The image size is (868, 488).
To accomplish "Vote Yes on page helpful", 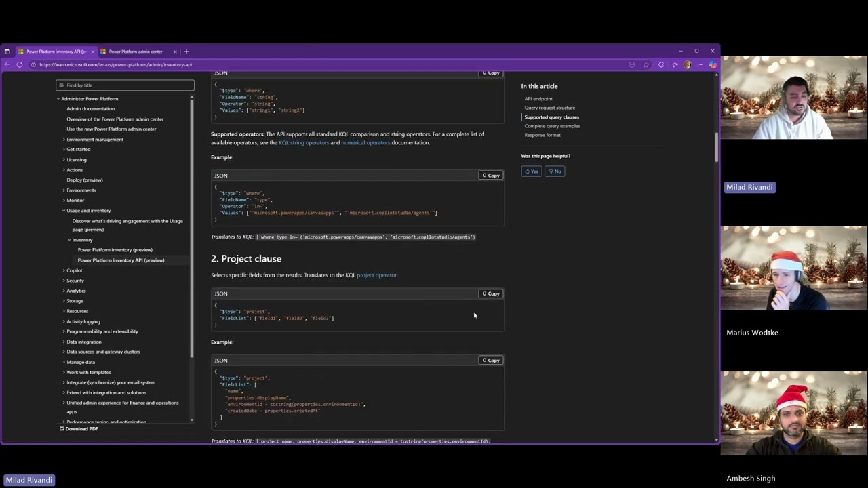I will (531, 171).
